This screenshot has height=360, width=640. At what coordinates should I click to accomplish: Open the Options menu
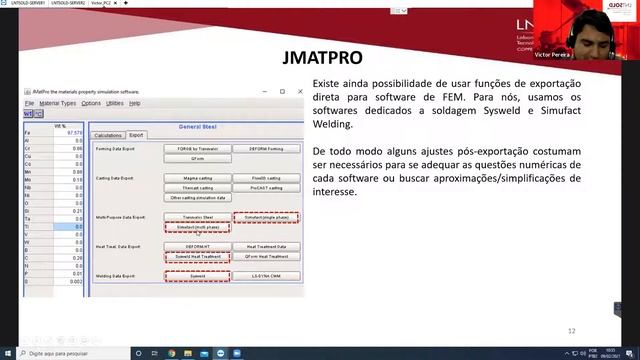[91, 103]
